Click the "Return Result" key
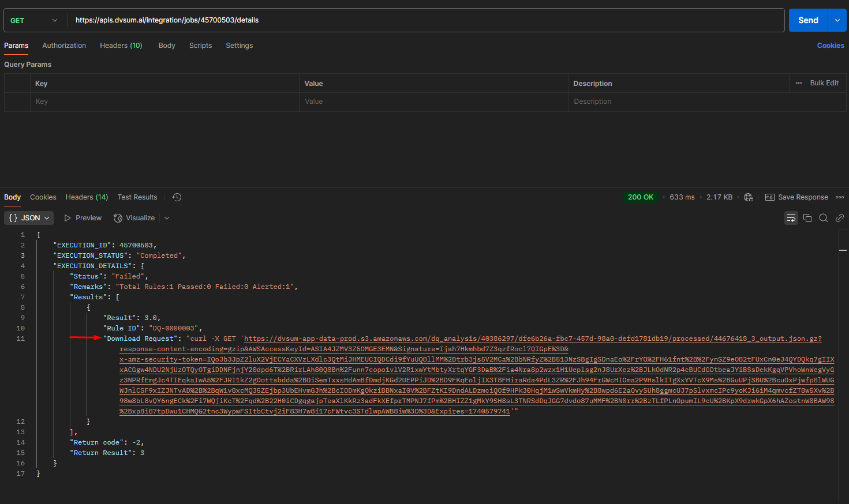 click(100, 453)
